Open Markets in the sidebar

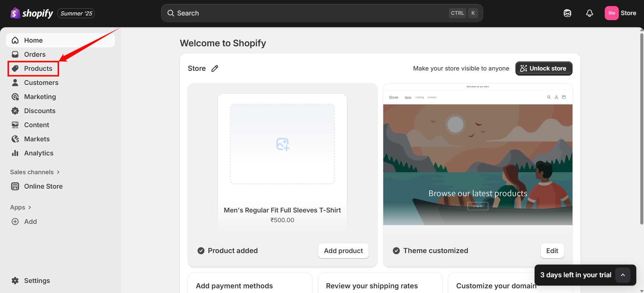coord(60,139)
